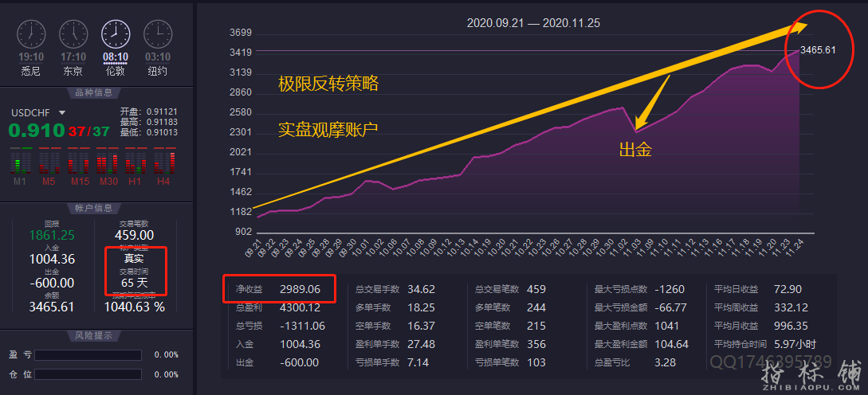Open the USDCHF symbol dropdown

(x=62, y=112)
